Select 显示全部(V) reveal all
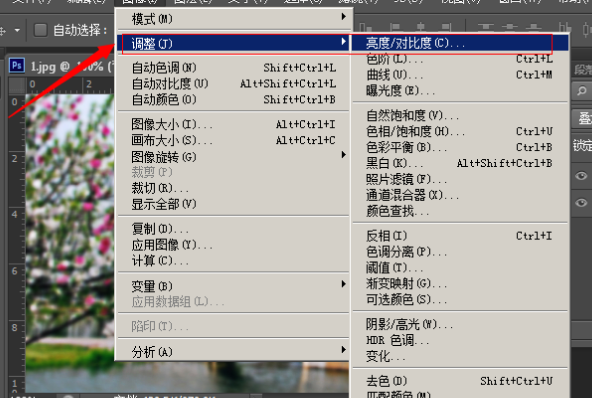Image resolution: width=592 pixels, height=398 pixels. tap(234, 204)
